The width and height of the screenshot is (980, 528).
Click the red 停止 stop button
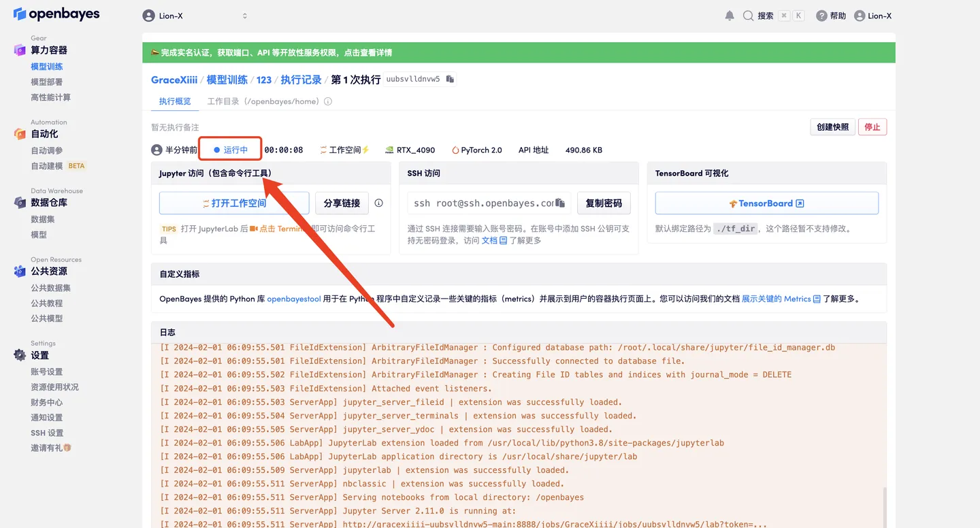872,127
